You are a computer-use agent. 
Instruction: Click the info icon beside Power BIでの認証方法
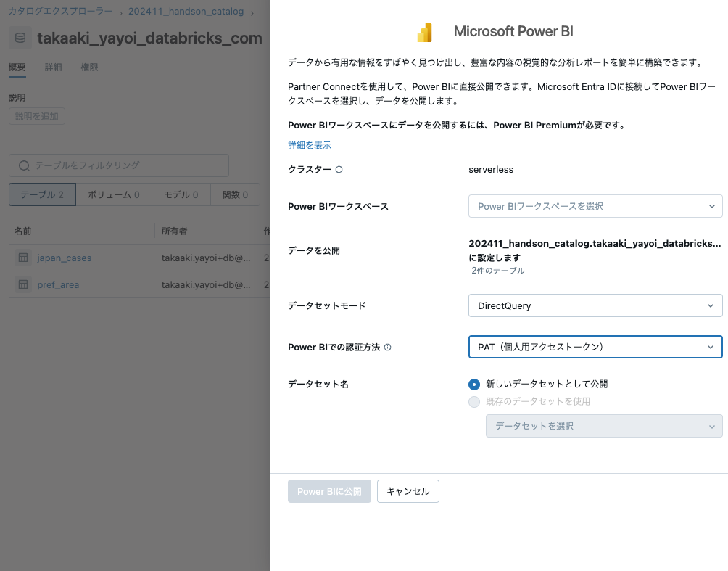click(x=388, y=347)
